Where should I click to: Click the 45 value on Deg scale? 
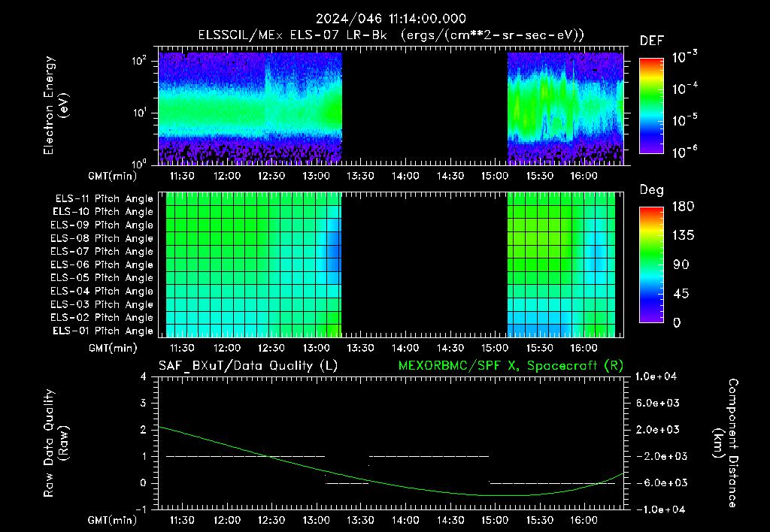pyautogui.click(x=681, y=294)
